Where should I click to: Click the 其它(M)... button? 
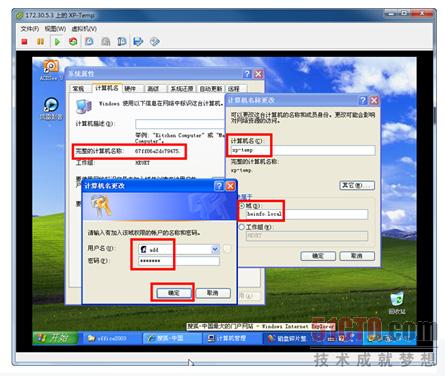[357, 185]
